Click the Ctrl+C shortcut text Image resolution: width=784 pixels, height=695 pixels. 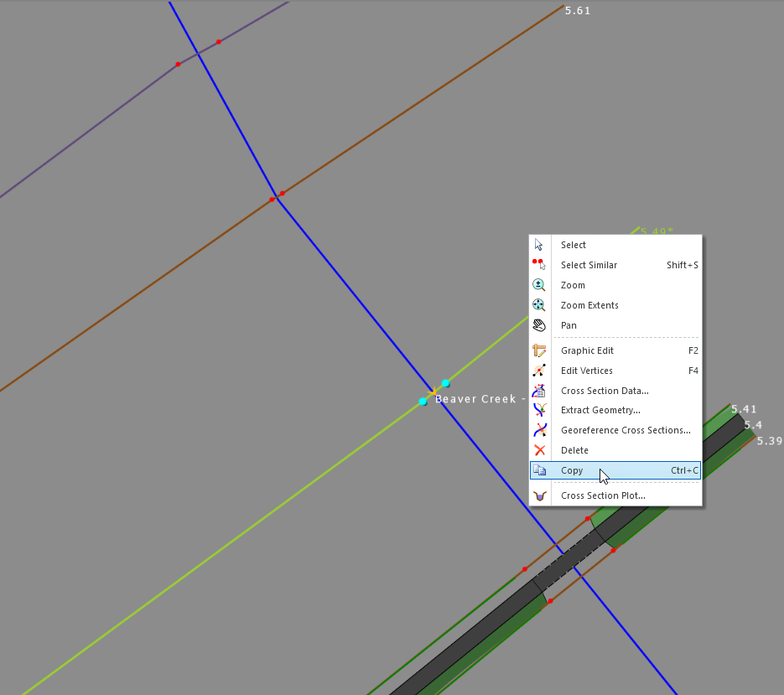[684, 470]
